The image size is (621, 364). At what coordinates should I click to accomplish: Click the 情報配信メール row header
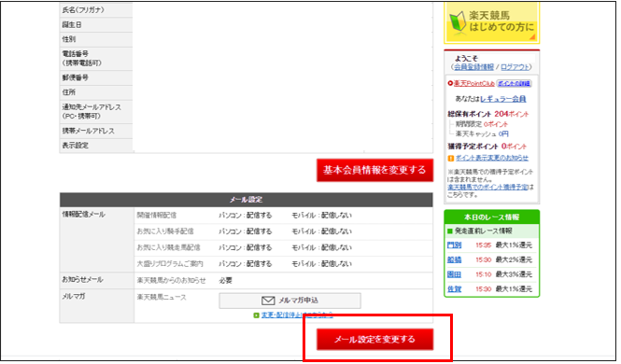point(83,215)
